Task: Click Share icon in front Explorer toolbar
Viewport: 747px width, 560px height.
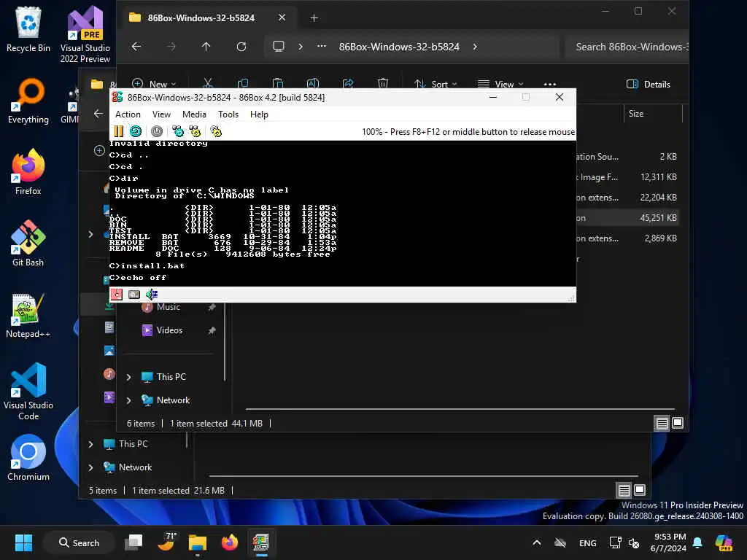Action: coord(348,83)
